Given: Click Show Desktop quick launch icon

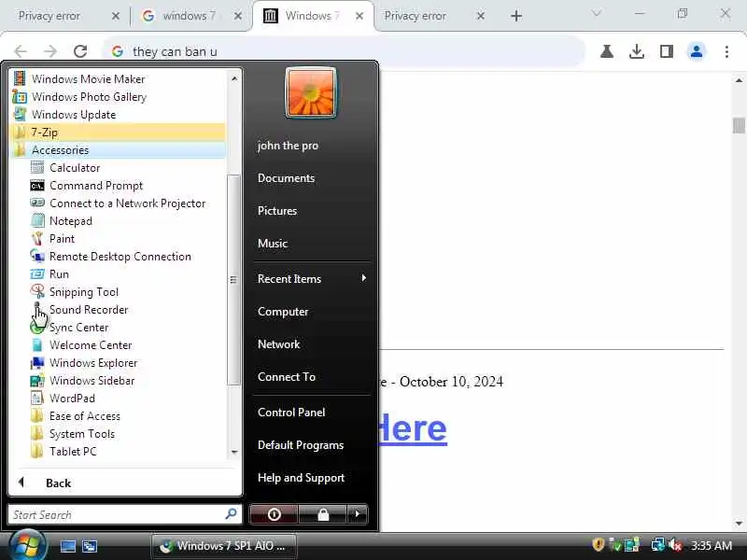Looking at the screenshot, I should 67,546.
